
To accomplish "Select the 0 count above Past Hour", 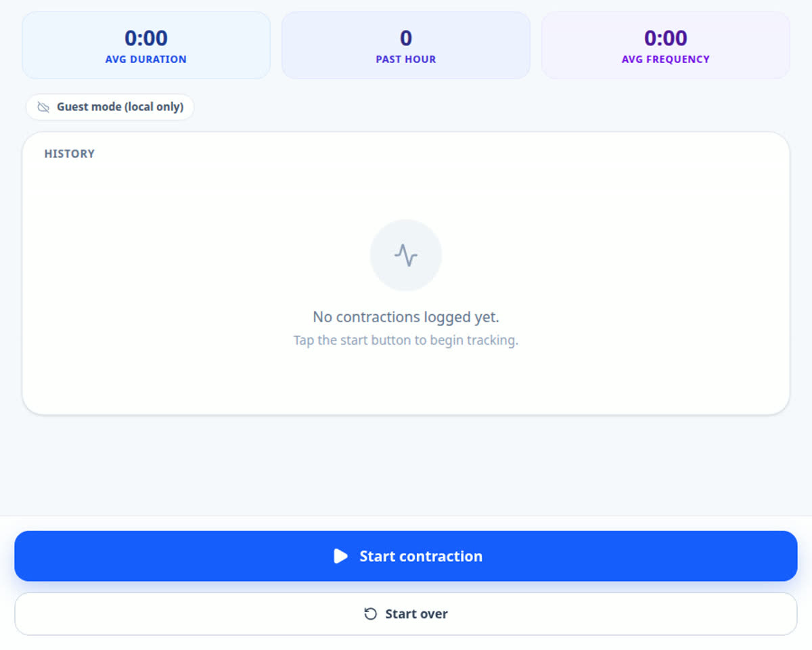I will (406, 38).
